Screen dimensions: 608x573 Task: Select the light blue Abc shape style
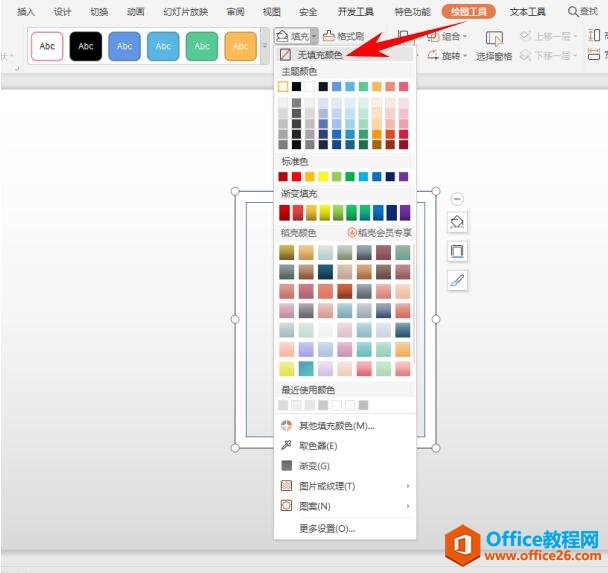point(163,46)
